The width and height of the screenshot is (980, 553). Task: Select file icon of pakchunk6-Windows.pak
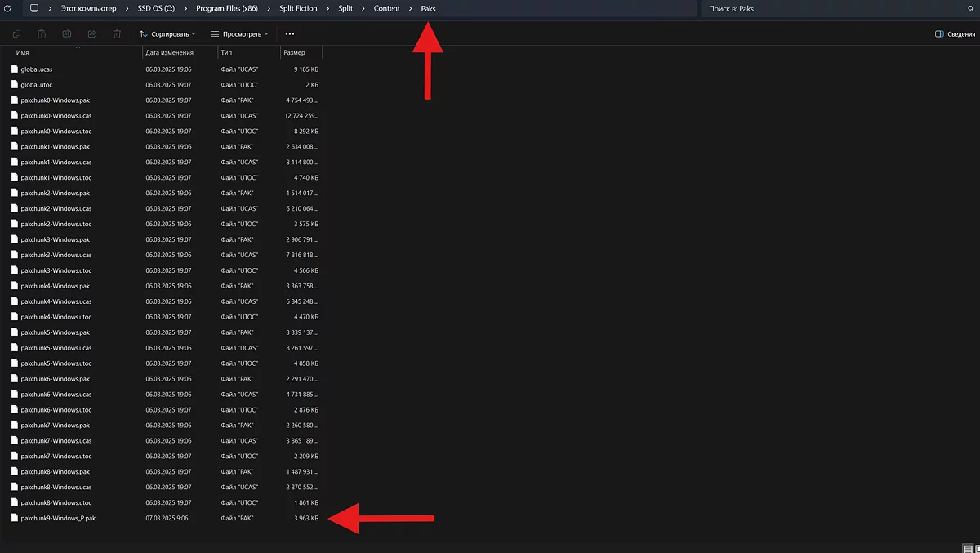pyautogui.click(x=14, y=379)
